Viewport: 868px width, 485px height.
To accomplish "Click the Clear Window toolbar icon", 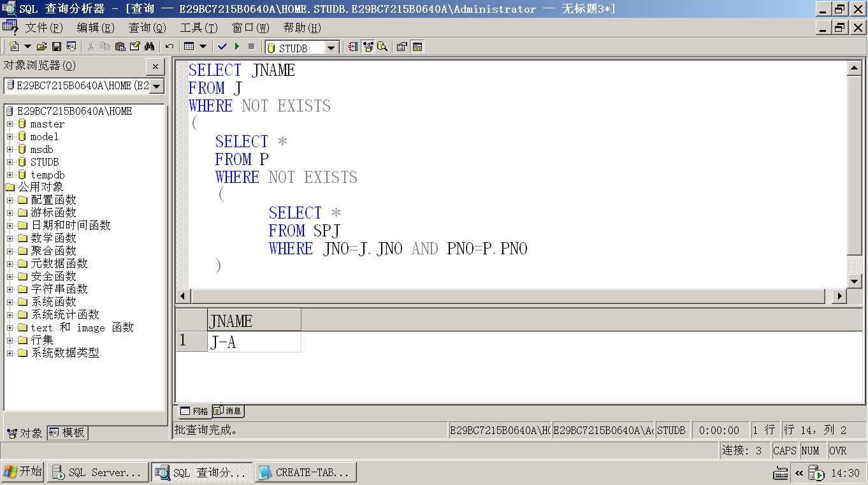I will [134, 47].
